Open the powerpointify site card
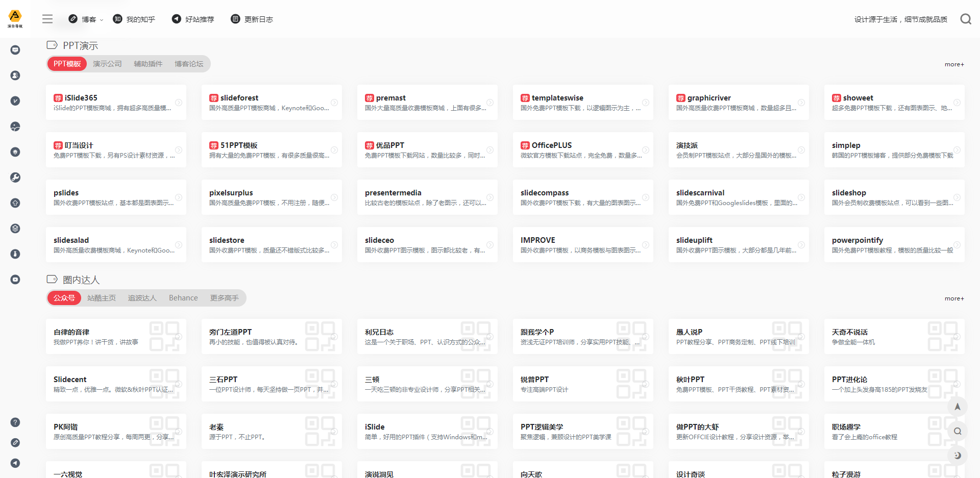 (x=894, y=244)
